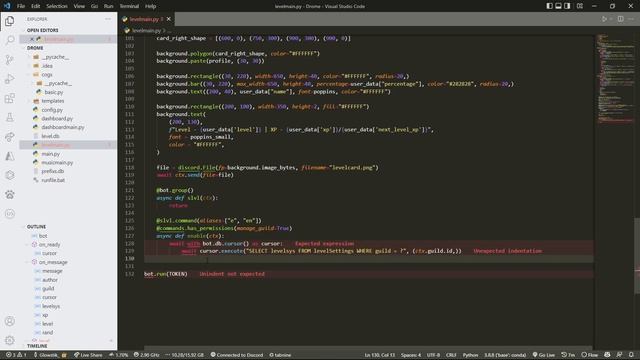Open Source Control view
This screenshot has height=360, width=640.
click(x=9, y=60)
